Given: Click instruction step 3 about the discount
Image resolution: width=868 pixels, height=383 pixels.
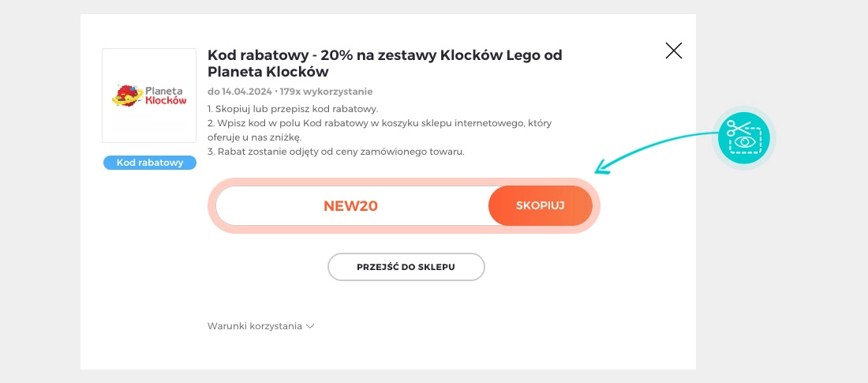Looking at the screenshot, I should pyautogui.click(x=335, y=152).
